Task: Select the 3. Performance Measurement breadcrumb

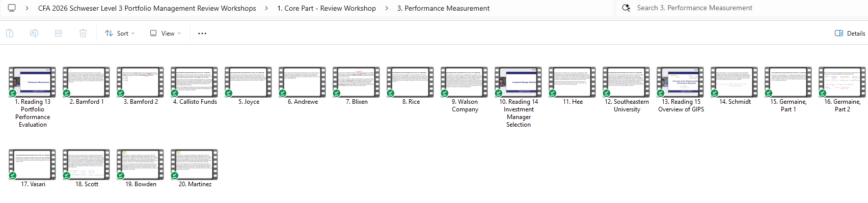Action: coord(443,9)
